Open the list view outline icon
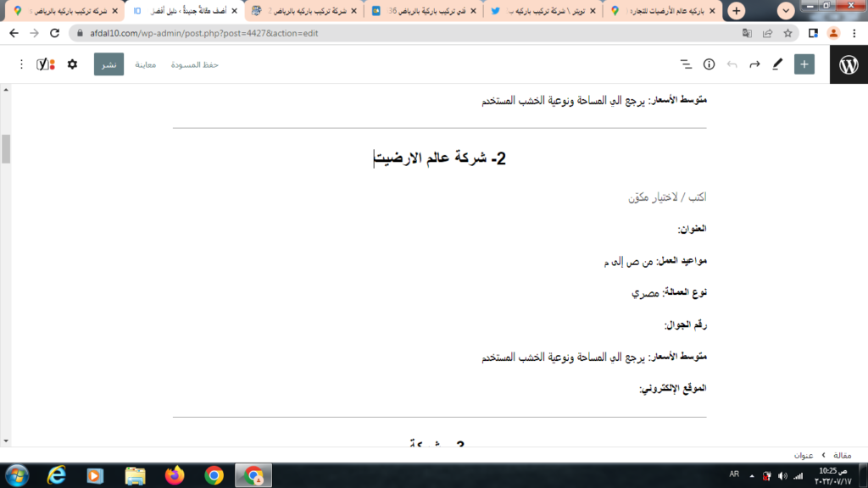The width and height of the screenshot is (868, 488). [687, 64]
